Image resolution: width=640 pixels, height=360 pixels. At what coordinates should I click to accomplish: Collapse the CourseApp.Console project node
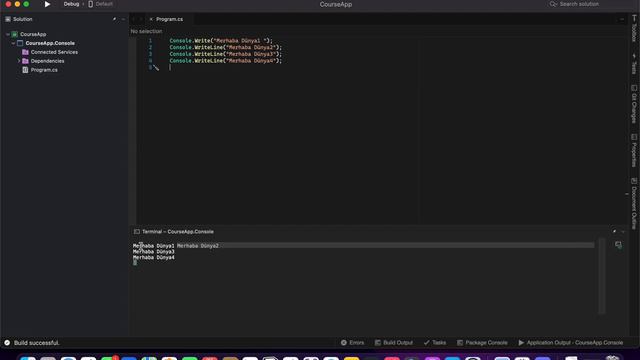click(13, 43)
